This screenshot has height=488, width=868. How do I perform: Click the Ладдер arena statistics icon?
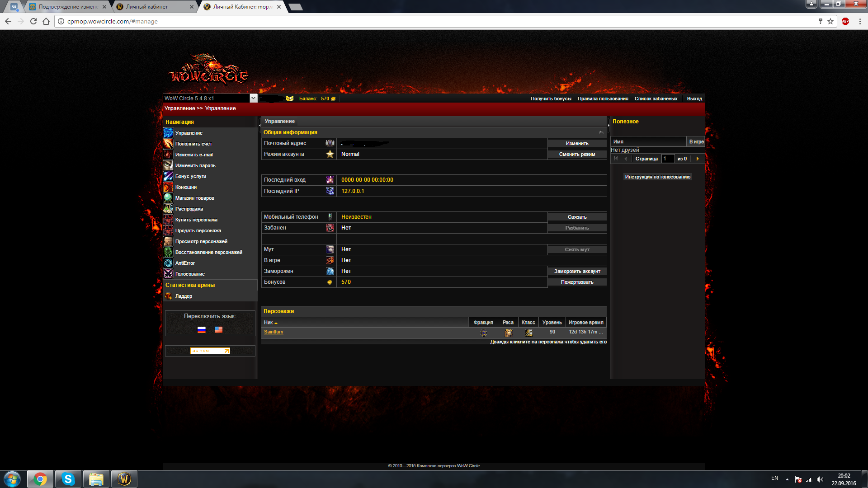click(x=168, y=296)
